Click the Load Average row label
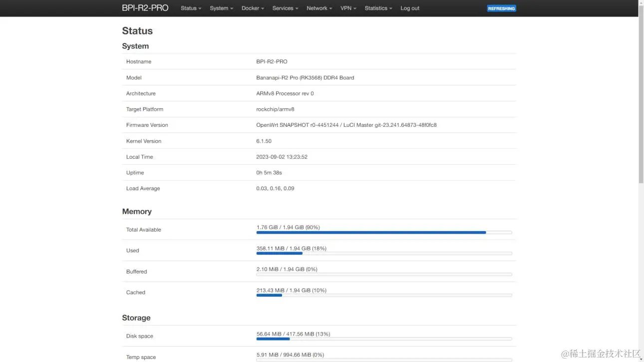This screenshot has height=362, width=644. (x=143, y=189)
